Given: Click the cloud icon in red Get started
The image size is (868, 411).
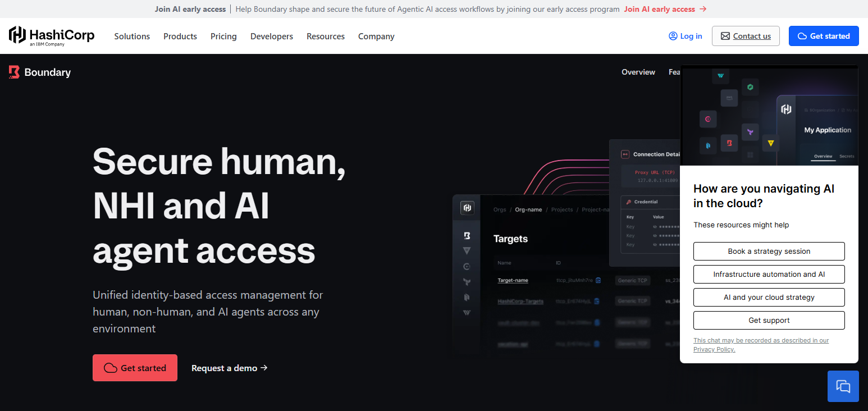Looking at the screenshot, I should pos(111,368).
